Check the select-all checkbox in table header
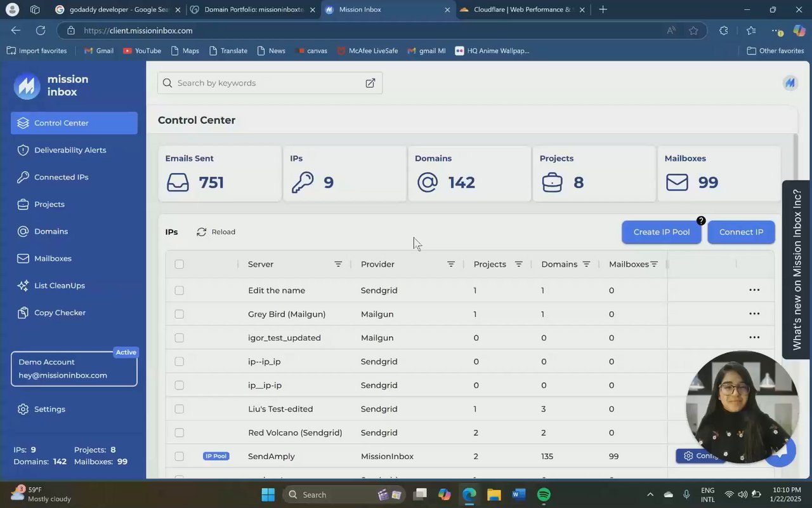The height and width of the screenshot is (508, 812). coord(179,264)
